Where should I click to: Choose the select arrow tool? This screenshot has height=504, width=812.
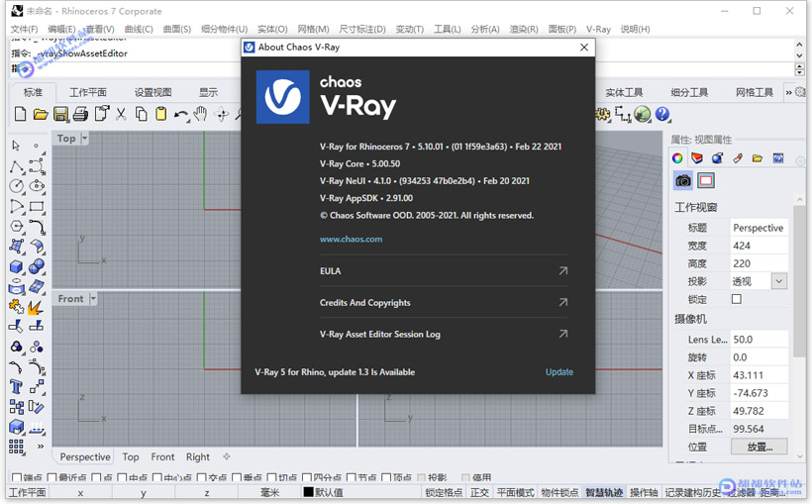tap(16, 147)
